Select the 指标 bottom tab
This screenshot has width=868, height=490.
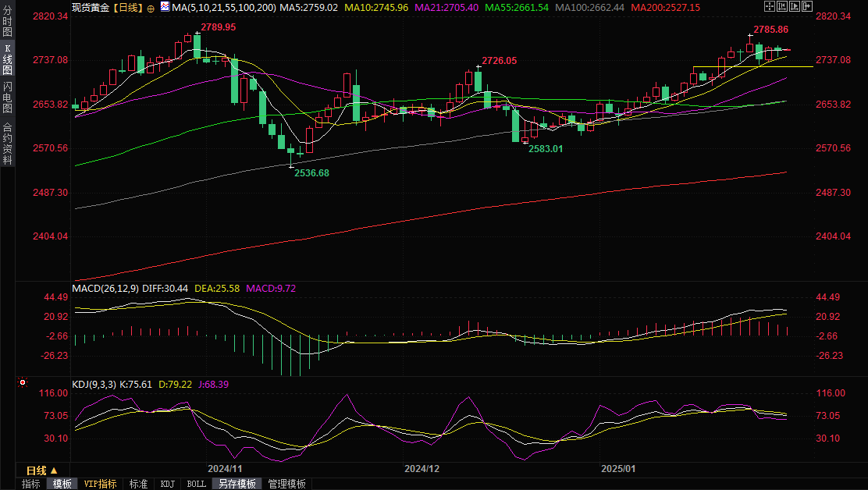coord(31,484)
